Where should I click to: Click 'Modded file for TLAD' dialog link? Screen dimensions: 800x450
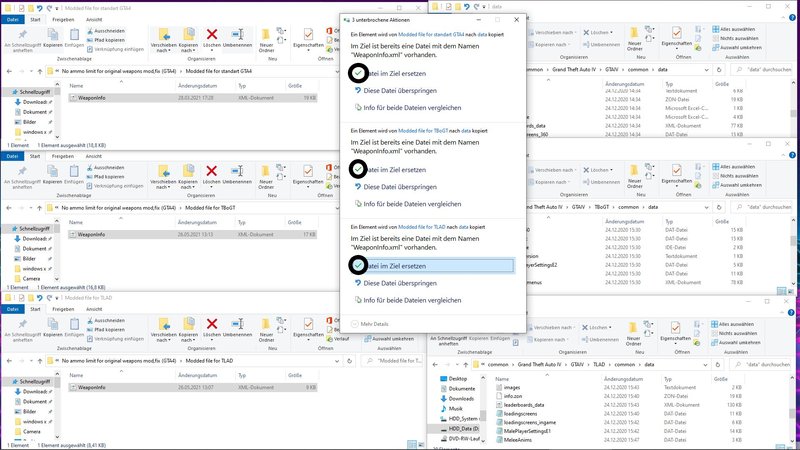pyautogui.click(x=421, y=227)
